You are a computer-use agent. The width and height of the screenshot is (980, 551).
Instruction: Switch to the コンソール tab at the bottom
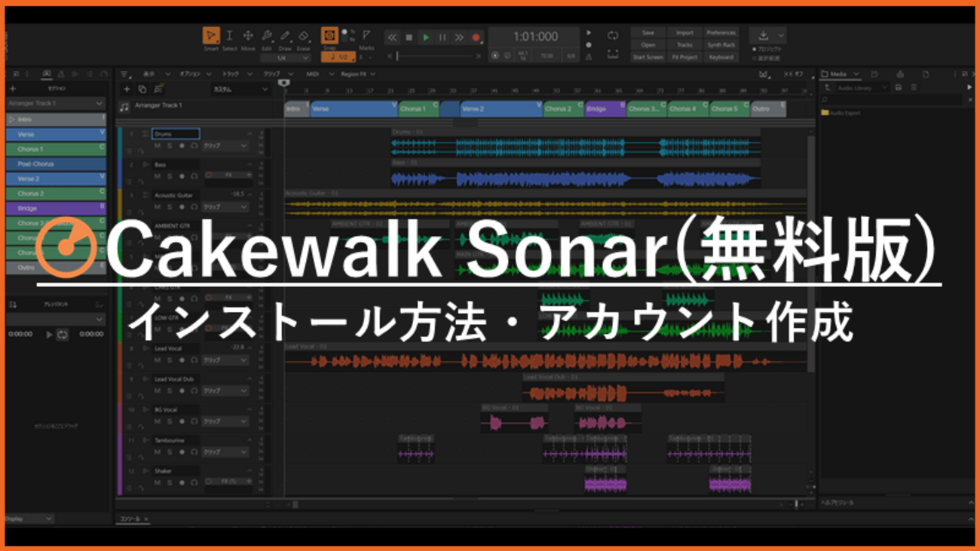[132, 520]
